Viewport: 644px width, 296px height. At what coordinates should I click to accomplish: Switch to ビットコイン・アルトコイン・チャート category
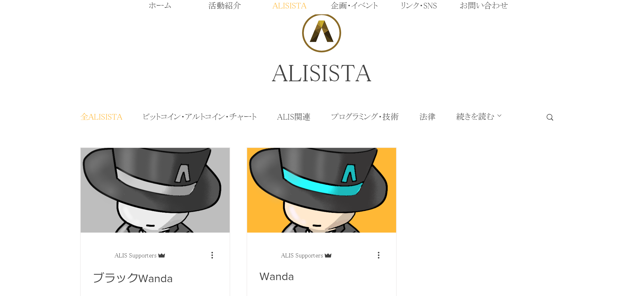[200, 117]
